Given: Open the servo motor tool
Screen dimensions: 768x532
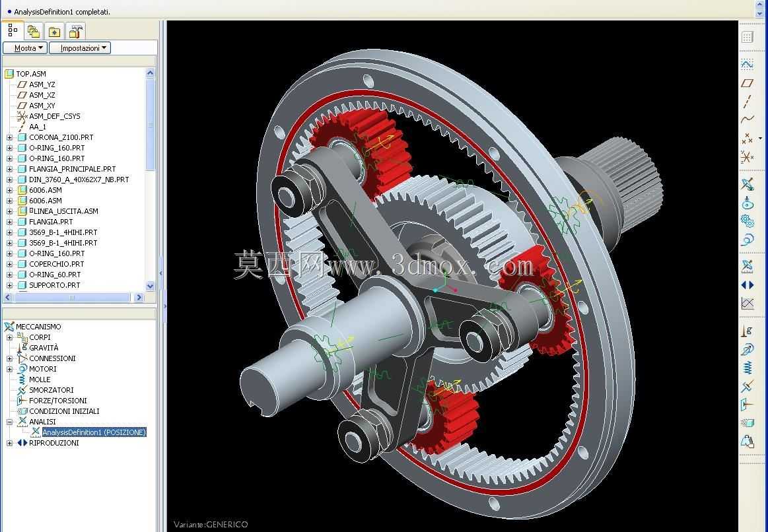Looking at the screenshot, I should tap(747, 240).
